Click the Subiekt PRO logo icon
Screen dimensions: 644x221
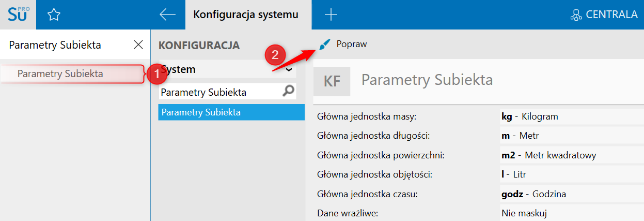coord(18,14)
